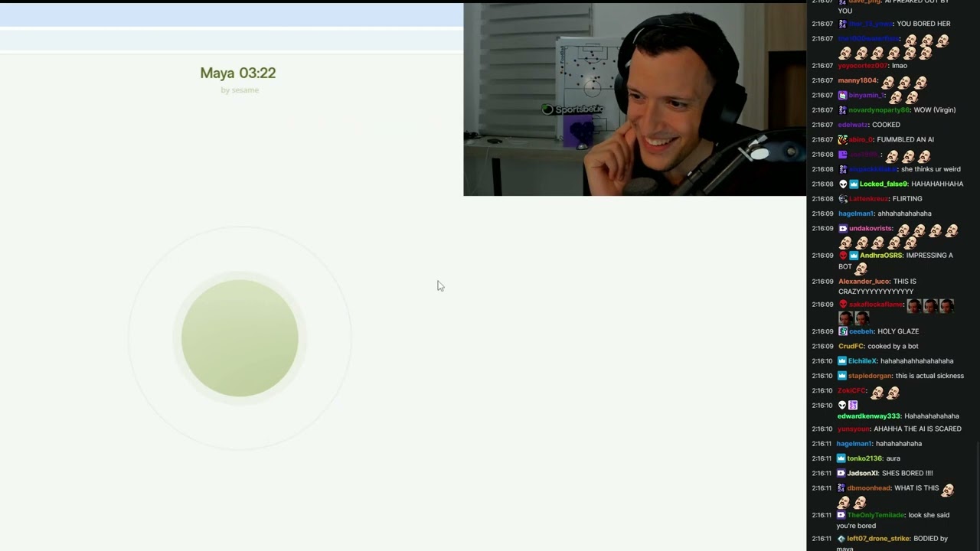The image size is (980, 551).
Task: Click the badge icon beside abiro_0
Action: click(842, 140)
